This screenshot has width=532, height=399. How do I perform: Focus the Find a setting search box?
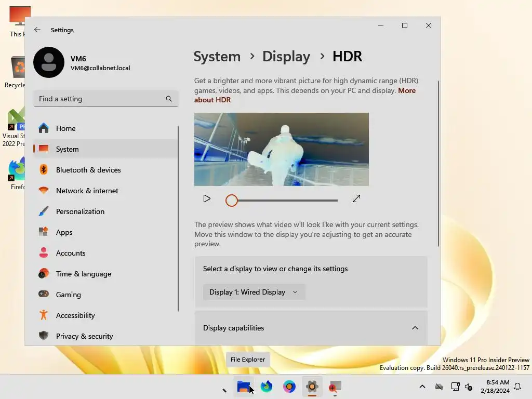click(x=106, y=99)
